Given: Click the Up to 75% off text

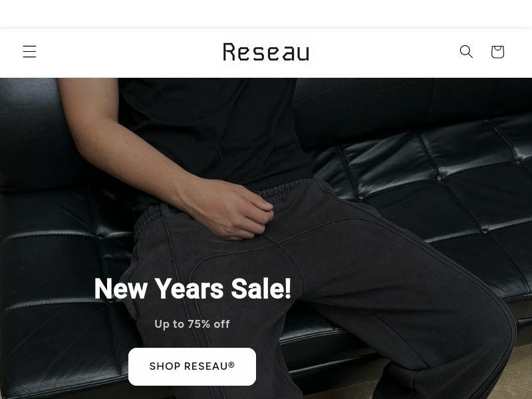Looking at the screenshot, I should tap(192, 324).
